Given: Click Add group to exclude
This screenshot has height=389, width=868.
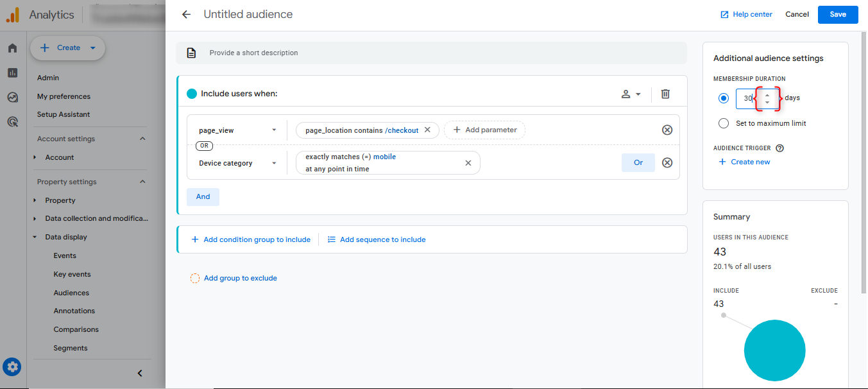Looking at the screenshot, I should (234, 278).
